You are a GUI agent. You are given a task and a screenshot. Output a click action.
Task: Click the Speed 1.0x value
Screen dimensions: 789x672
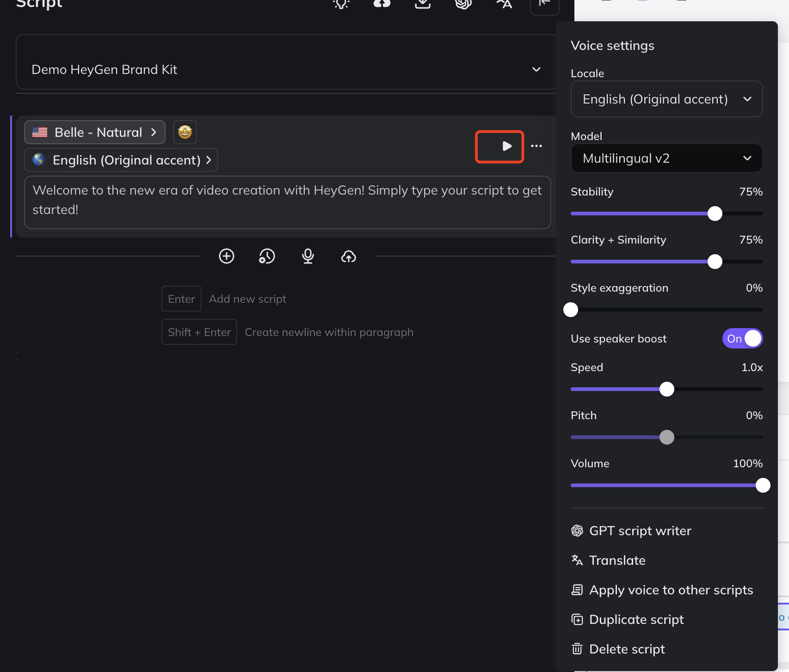752,367
